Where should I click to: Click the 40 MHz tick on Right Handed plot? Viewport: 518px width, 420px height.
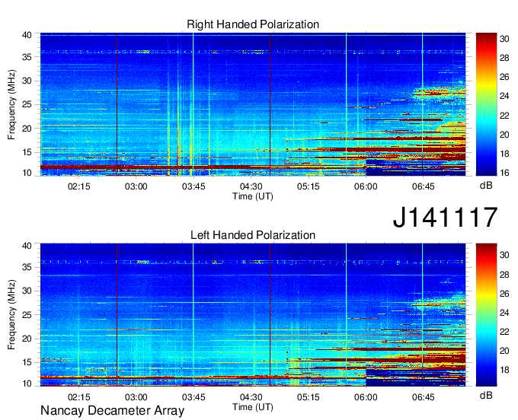pos(27,35)
